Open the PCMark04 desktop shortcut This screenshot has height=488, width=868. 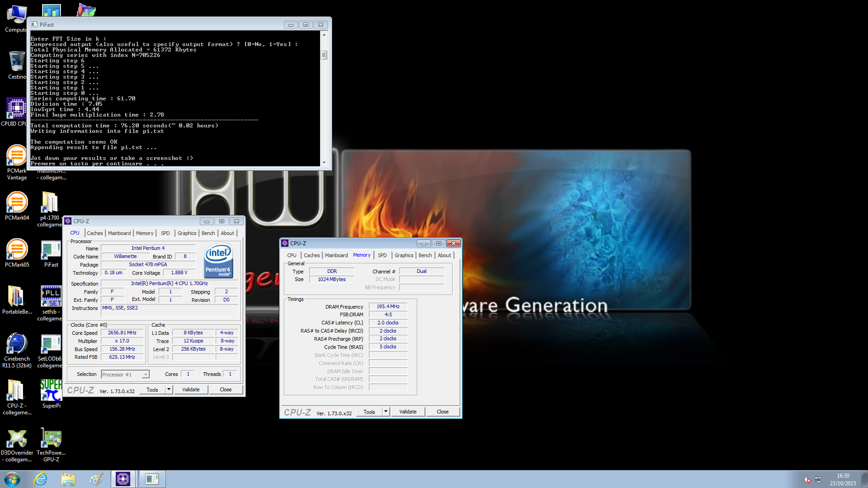(x=17, y=206)
